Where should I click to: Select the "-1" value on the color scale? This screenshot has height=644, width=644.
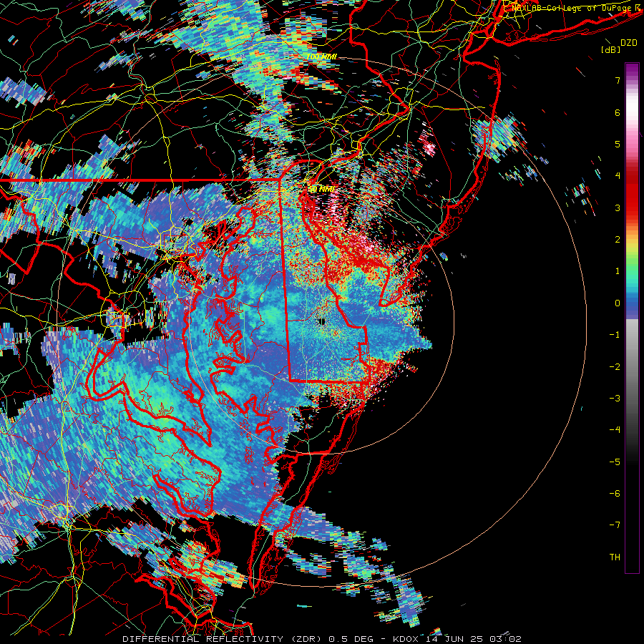click(x=615, y=335)
